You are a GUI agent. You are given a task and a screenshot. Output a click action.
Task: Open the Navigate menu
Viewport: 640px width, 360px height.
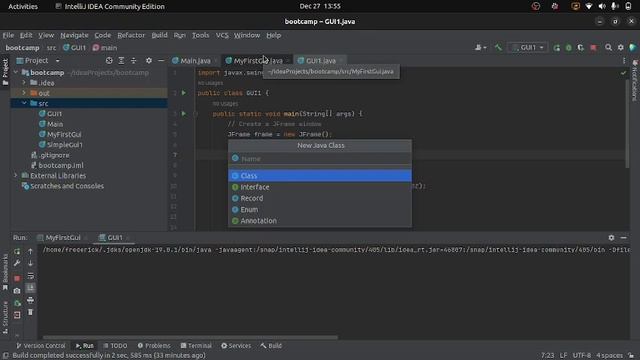point(74,36)
